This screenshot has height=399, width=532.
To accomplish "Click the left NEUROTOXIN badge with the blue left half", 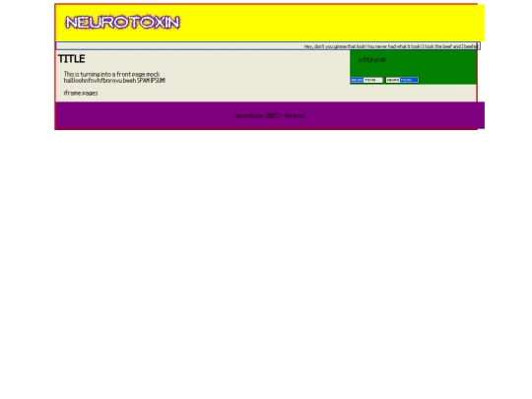I will [366, 80].
